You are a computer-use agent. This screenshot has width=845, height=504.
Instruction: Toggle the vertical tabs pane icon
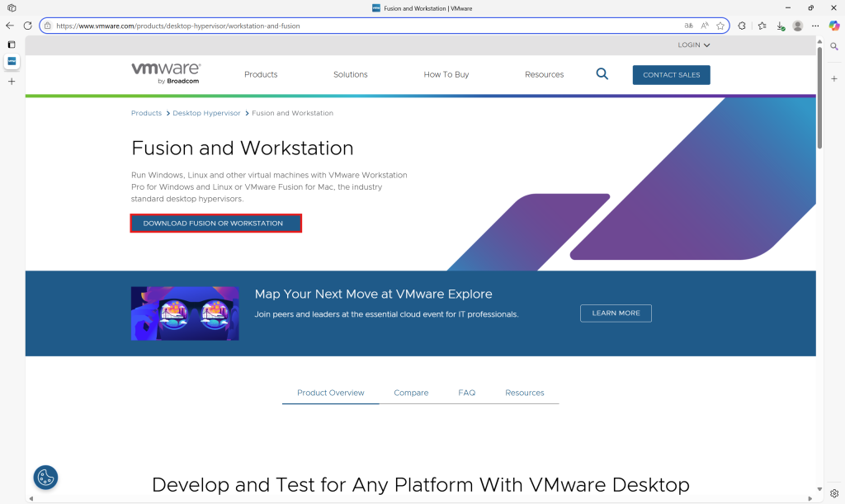click(x=12, y=45)
